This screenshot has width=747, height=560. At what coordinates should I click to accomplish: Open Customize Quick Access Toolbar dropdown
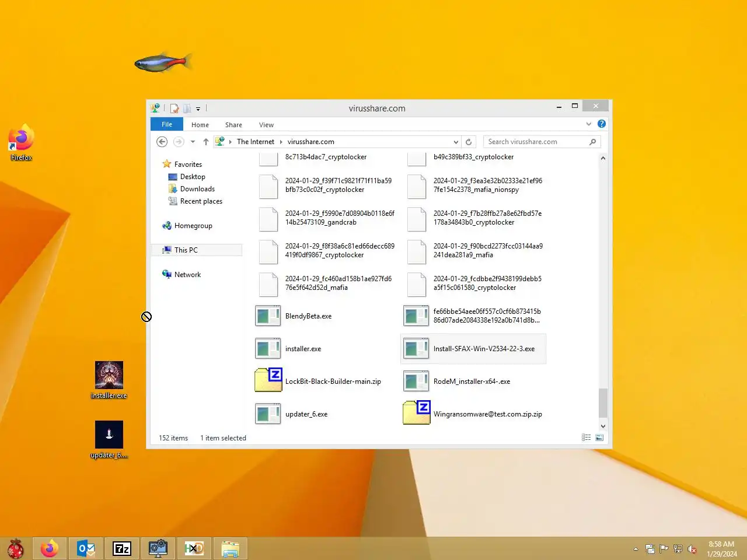click(x=198, y=109)
